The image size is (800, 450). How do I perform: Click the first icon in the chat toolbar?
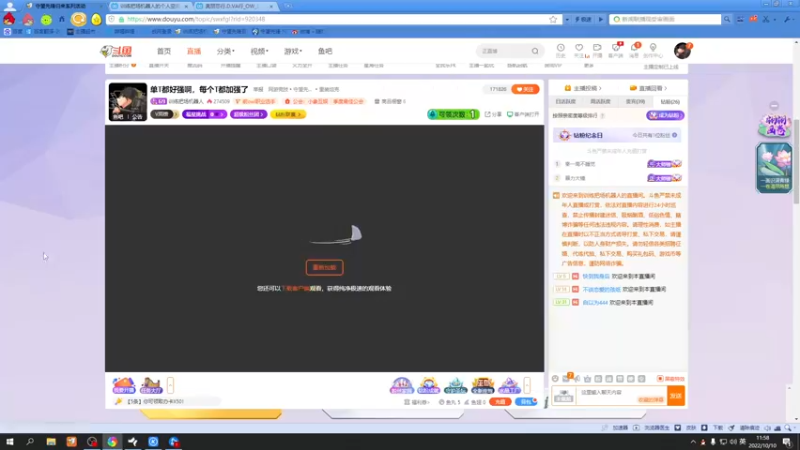pos(555,379)
